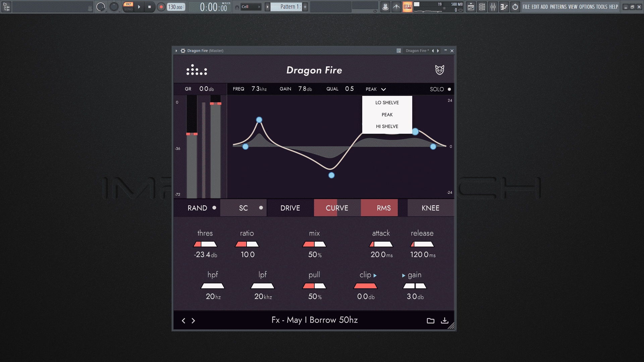This screenshot has height=362, width=644.
Task: Select LO SHELVE from the dropdown
Action: [387, 103]
